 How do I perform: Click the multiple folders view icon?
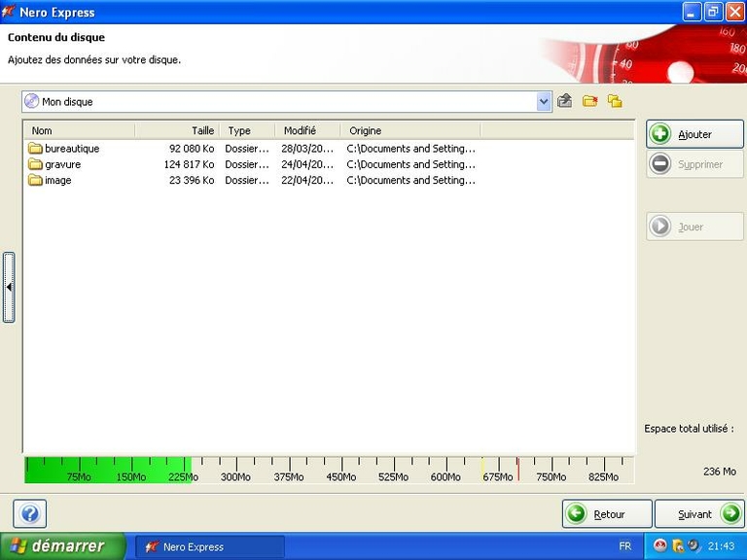[615, 101]
